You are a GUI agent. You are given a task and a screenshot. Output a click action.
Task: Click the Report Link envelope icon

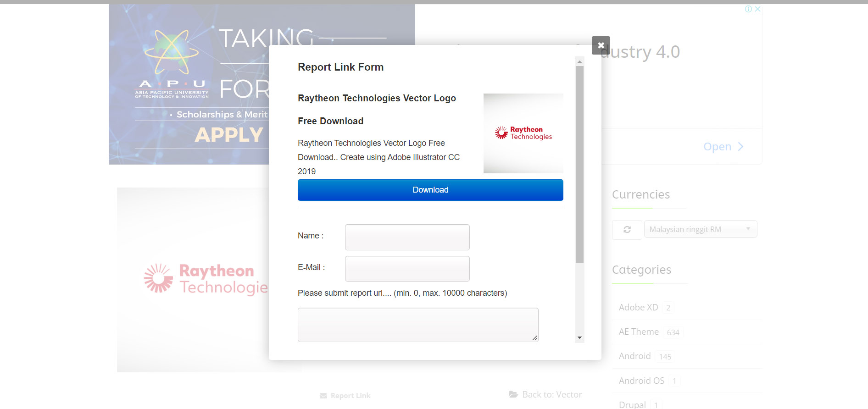(x=323, y=396)
